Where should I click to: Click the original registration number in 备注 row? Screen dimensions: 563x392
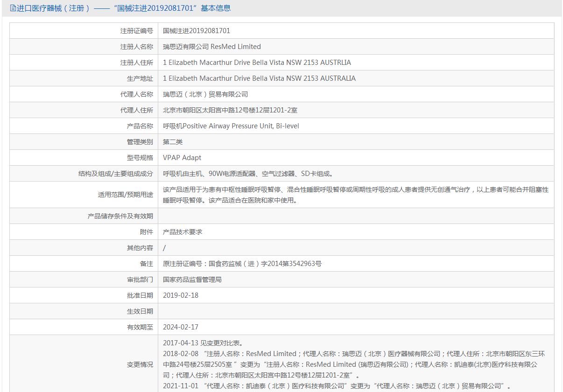click(x=242, y=264)
